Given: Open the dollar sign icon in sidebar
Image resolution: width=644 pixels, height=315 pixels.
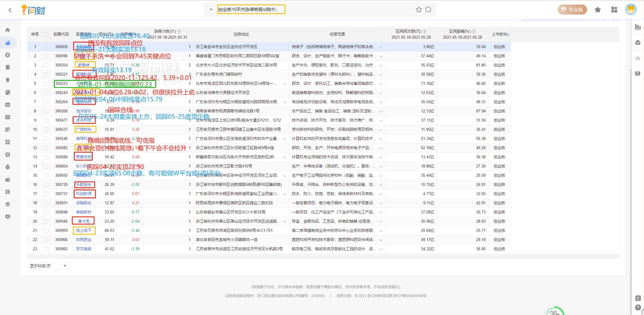Looking at the screenshot, I should click(x=8, y=192).
